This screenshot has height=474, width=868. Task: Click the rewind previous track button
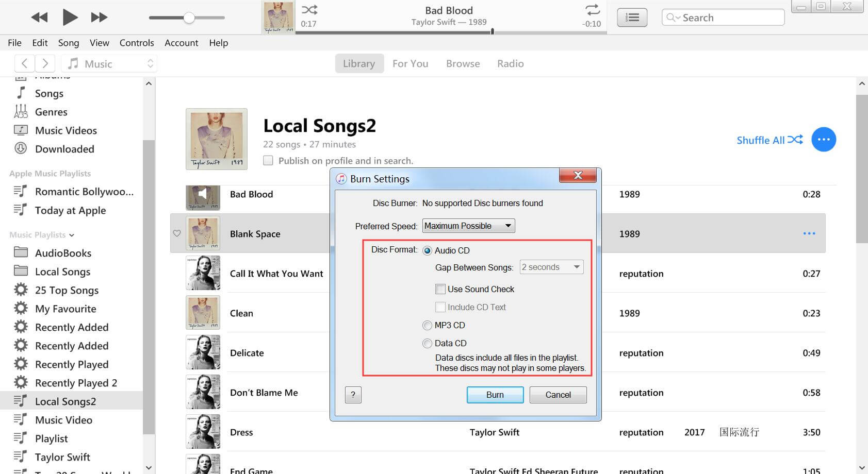(39, 18)
